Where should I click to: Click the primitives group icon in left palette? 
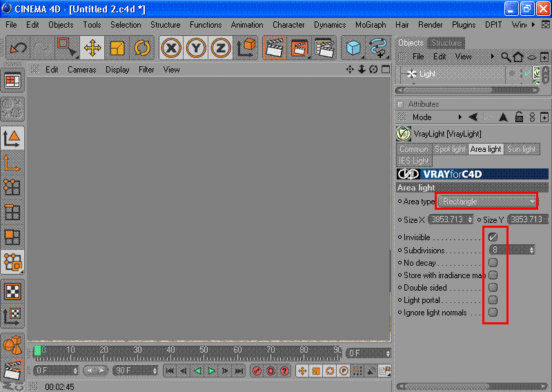click(12, 344)
